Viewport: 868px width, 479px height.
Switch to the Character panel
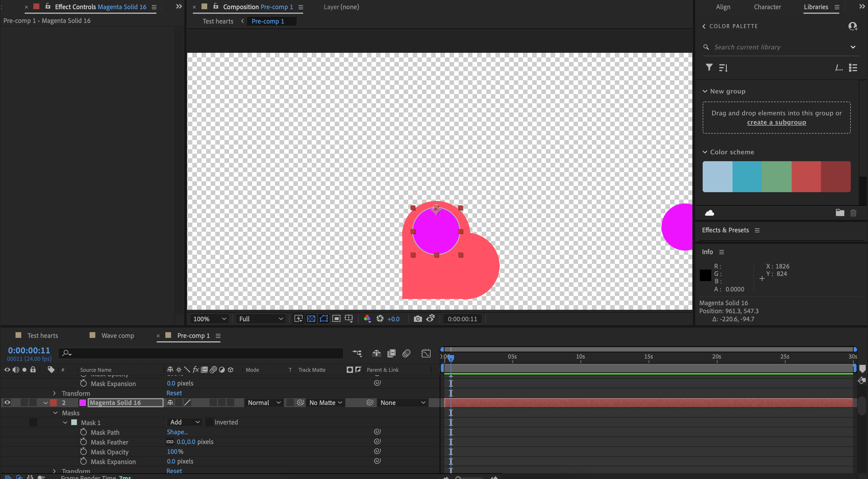point(767,7)
